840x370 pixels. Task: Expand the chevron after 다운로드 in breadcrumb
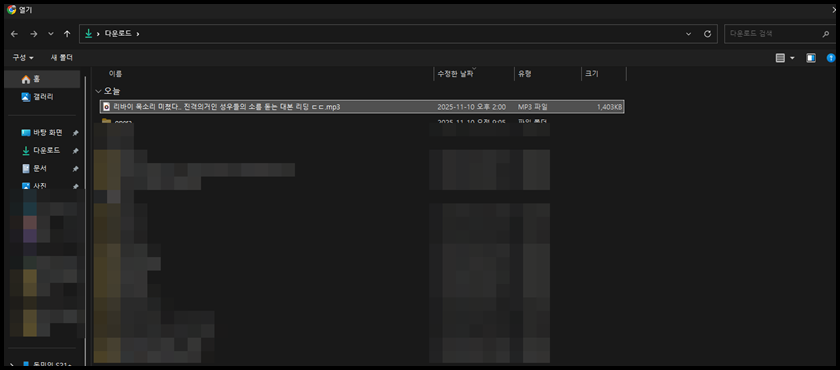point(138,34)
